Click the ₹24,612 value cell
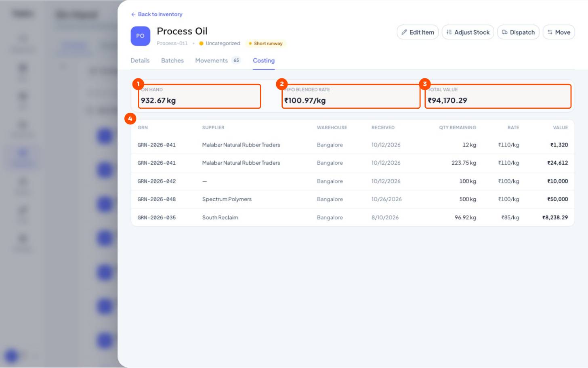588x368 pixels. [557, 163]
